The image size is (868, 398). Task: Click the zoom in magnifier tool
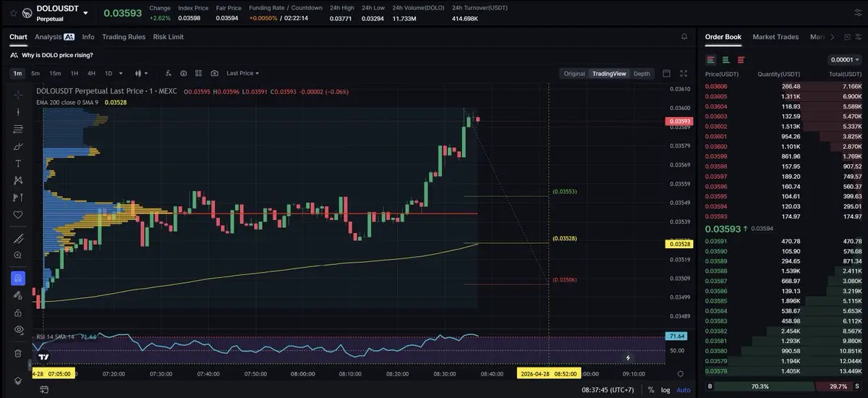point(18,255)
